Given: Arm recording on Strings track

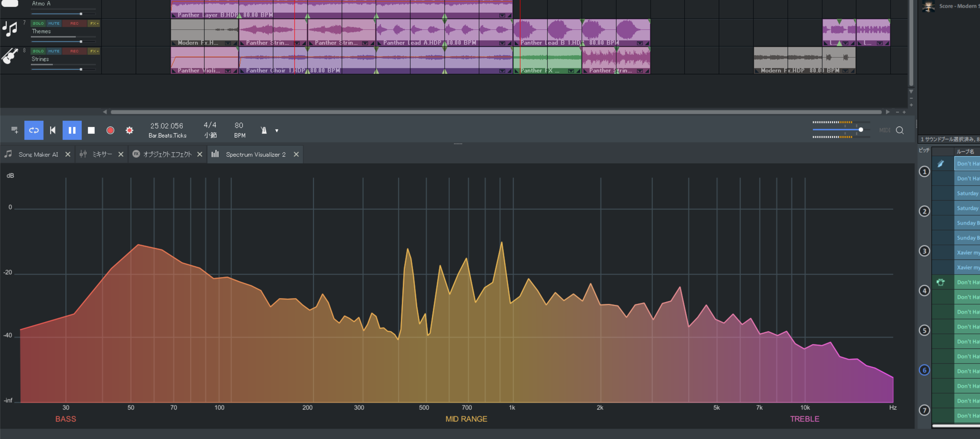Looking at the screenshot, I should pos(74,51).
